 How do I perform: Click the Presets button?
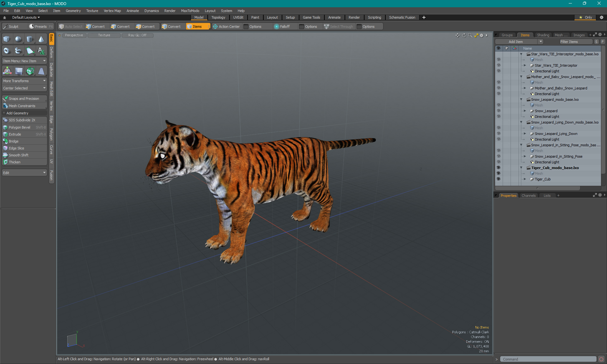click(x=41, y=27)
